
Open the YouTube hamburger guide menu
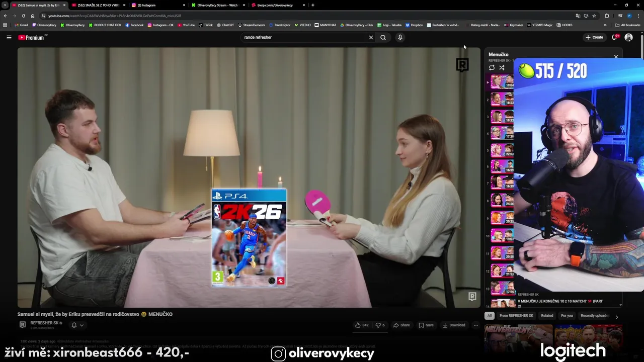(x=9, y=37)
